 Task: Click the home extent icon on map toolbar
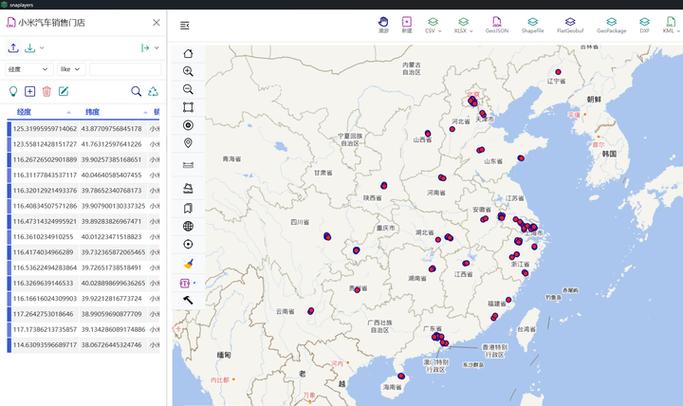click(188, 53)
